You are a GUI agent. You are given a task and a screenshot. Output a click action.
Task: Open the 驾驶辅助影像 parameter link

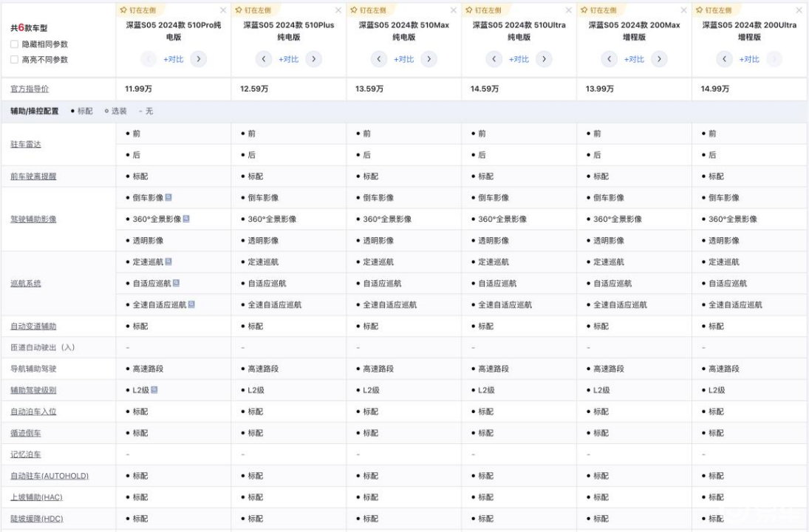point(33,219)
